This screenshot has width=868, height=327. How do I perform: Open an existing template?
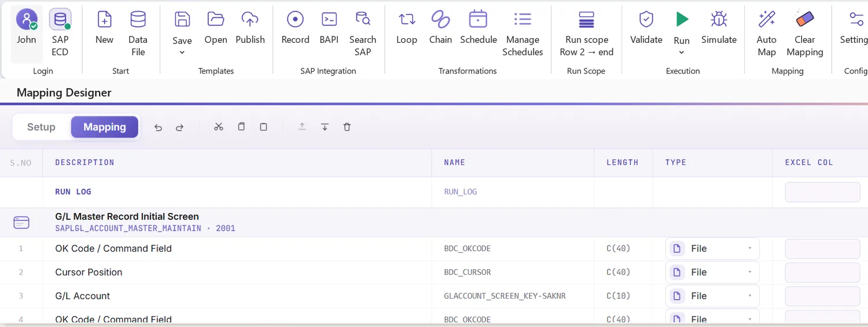click(x=216, y=27)
